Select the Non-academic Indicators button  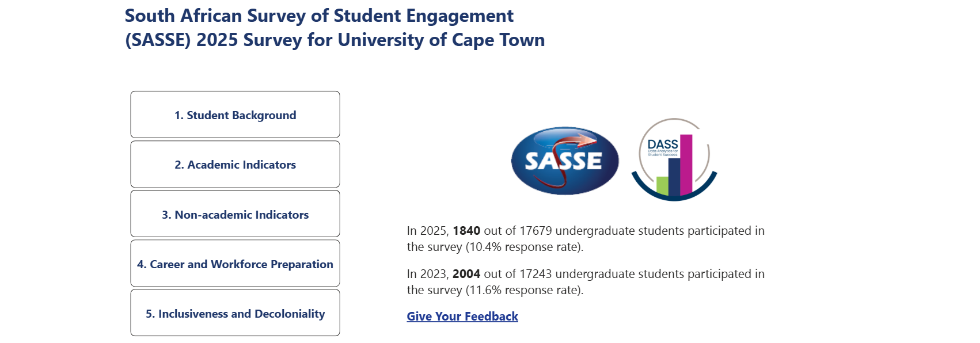click(x=235, y=215)
